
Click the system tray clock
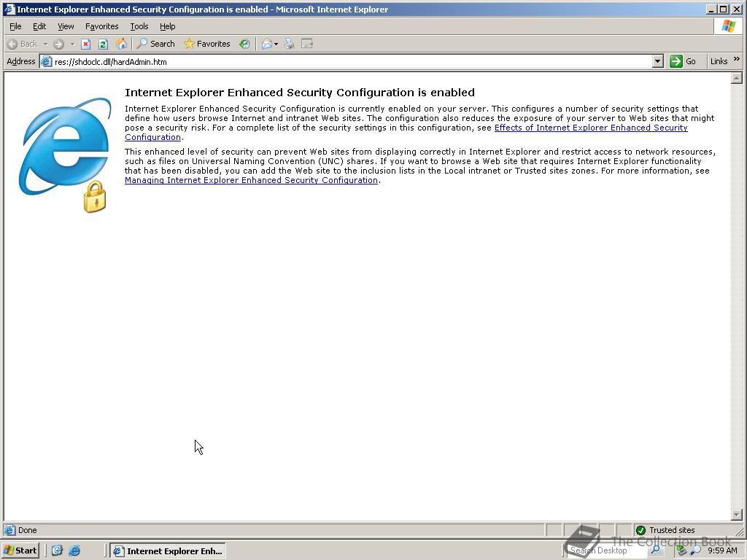click(723, 551)
